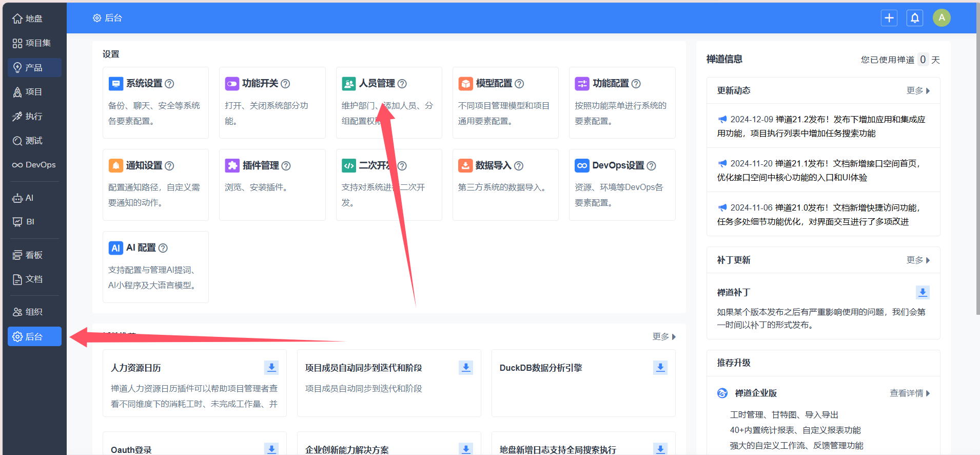Open help for AI 配置
Image resolution: width=980 pixels, height=455 pixels.
pyautogui.click(x=163, y=248)
